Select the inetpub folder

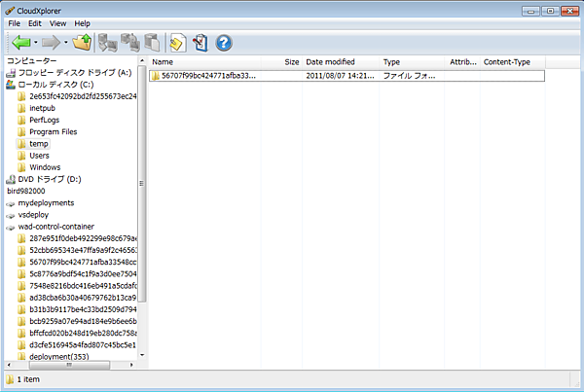[x=37, y=108]
